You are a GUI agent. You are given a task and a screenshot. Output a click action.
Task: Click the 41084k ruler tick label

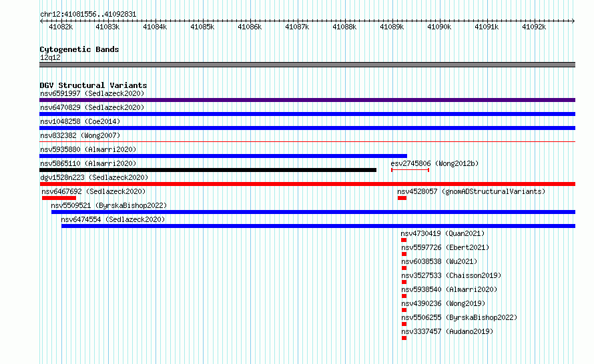point(155,27)
